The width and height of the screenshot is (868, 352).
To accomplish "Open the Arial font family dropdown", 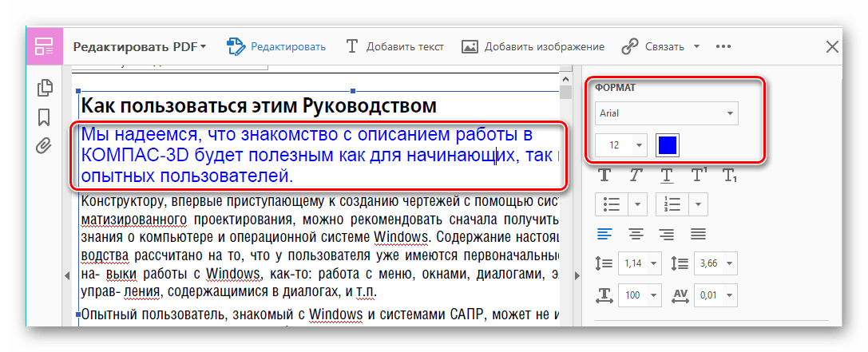I will [667, 113].
